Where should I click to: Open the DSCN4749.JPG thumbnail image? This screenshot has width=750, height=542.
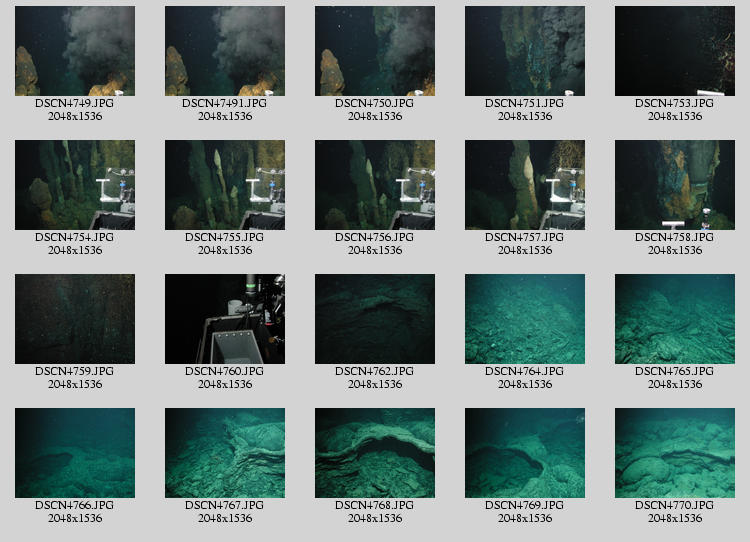[x=75, y=51]
